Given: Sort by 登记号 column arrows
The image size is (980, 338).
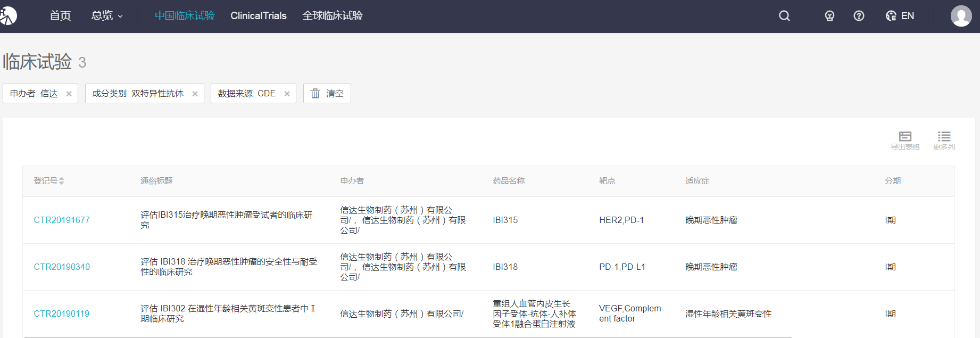Looking at the screenshot, I should tap(62, 181).
